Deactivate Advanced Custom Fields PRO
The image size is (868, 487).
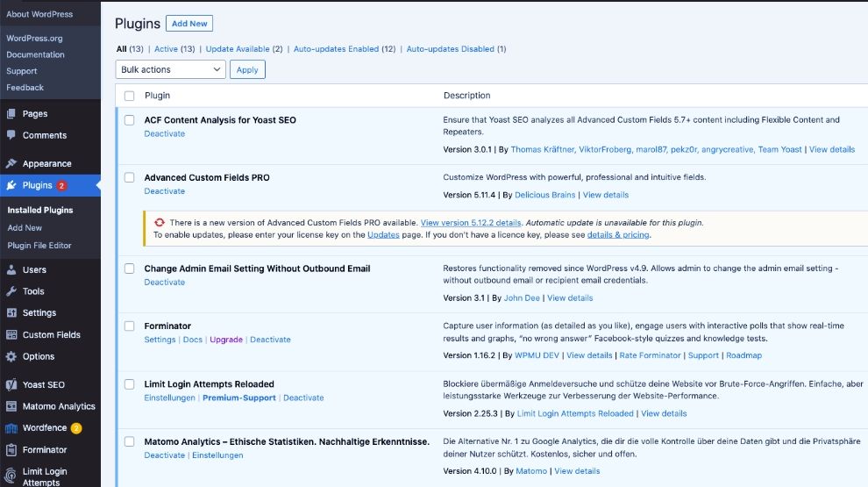pyautogui.click(x=165, y=191)
